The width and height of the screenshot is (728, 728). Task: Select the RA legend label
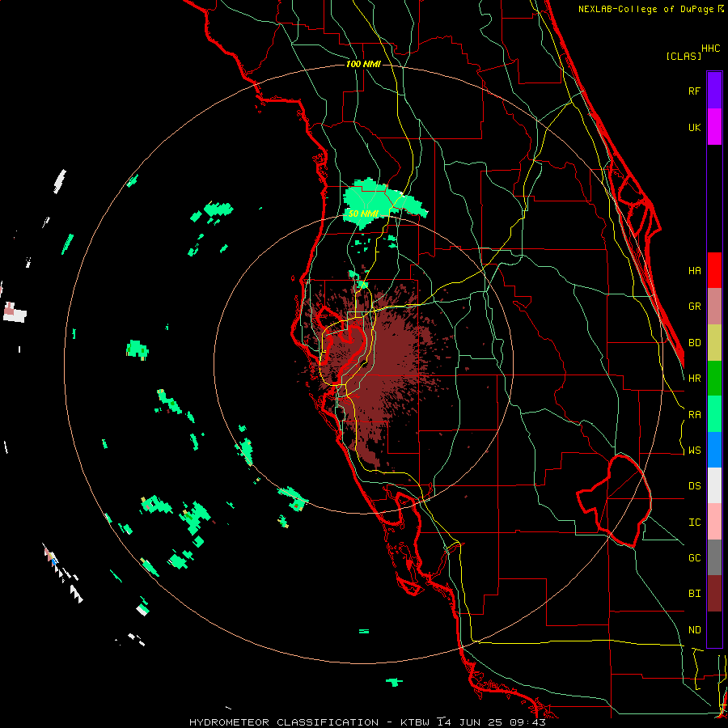click(x=694, y=415)
